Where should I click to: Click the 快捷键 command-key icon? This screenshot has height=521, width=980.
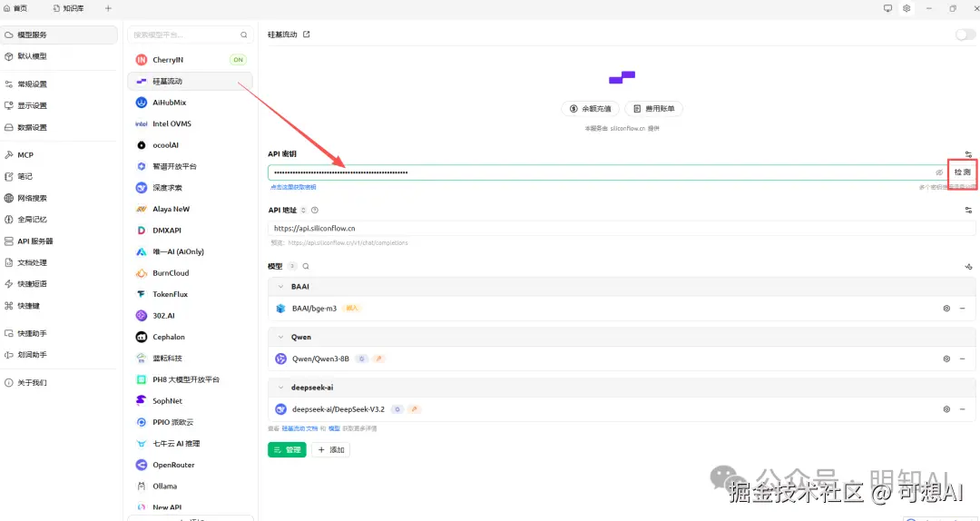(9, 306)
